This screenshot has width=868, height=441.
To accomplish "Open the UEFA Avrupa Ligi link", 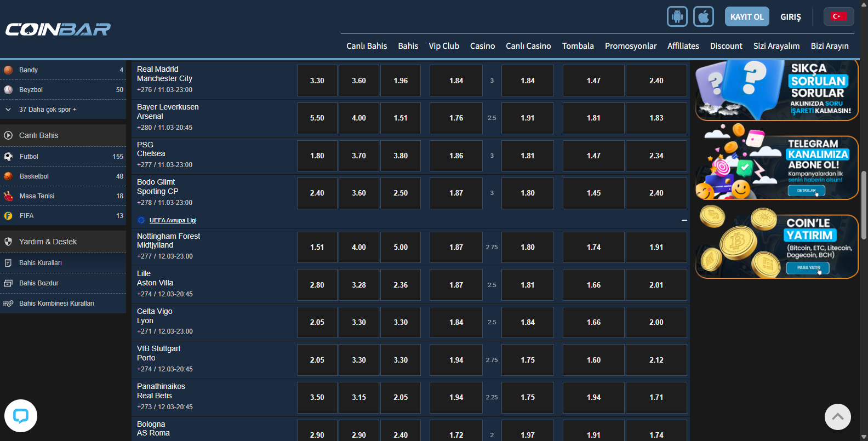I will pos(173,220).
